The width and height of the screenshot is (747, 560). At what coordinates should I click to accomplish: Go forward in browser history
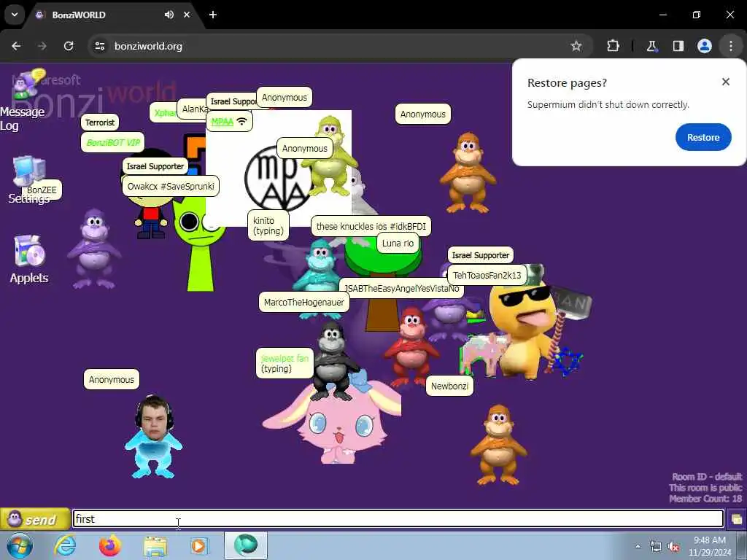click(42, 46)
